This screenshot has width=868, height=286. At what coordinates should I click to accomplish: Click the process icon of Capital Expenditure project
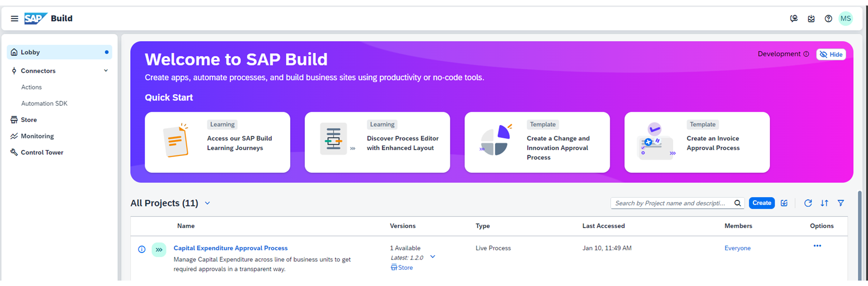159,250
